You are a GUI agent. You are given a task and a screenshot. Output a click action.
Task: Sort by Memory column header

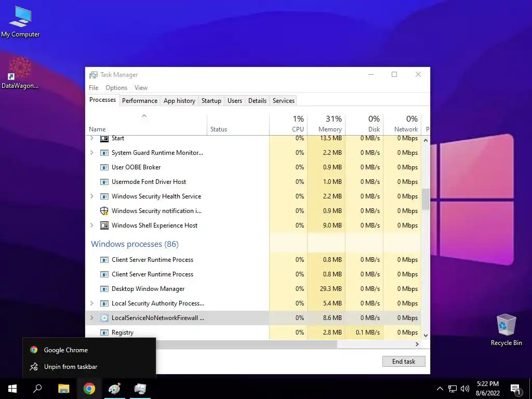[x=326, y=124]
